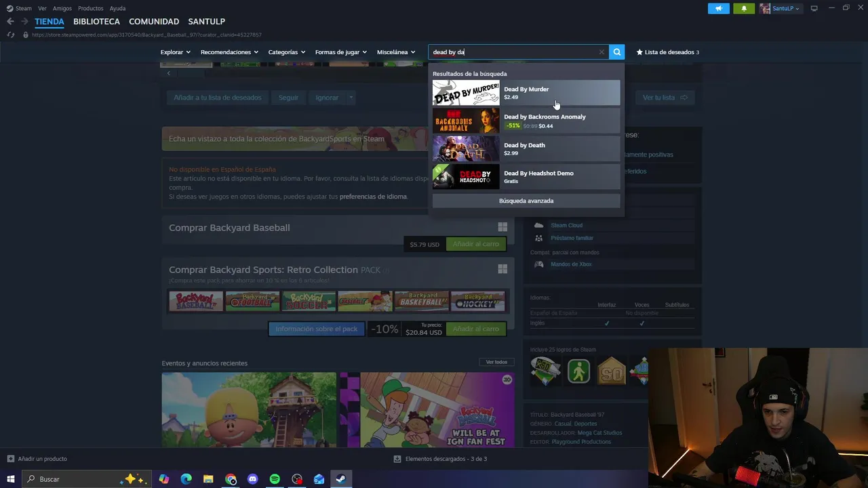The height and width of the screenshot is (488, 868).
Task: Click Backyard Baseball pack logo
Action: (196, 301)
